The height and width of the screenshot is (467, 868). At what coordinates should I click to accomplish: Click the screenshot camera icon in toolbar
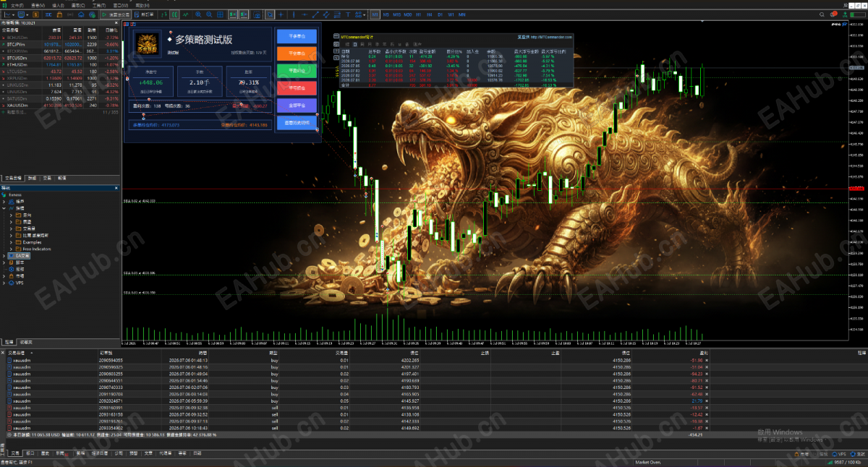pos(257,14)
